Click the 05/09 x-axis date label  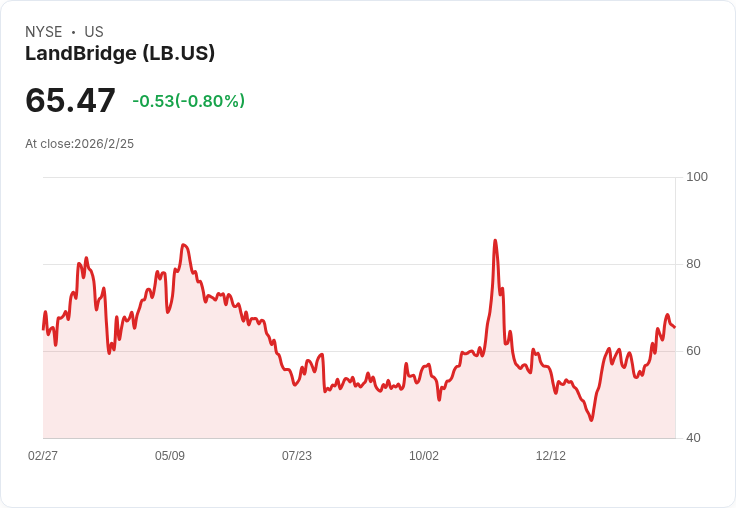pos(170,455)
